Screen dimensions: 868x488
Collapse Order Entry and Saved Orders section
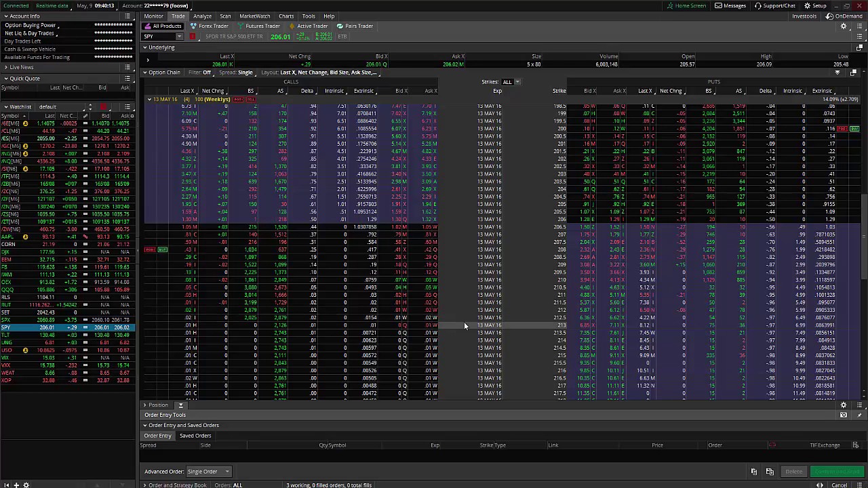coord(144,426)
